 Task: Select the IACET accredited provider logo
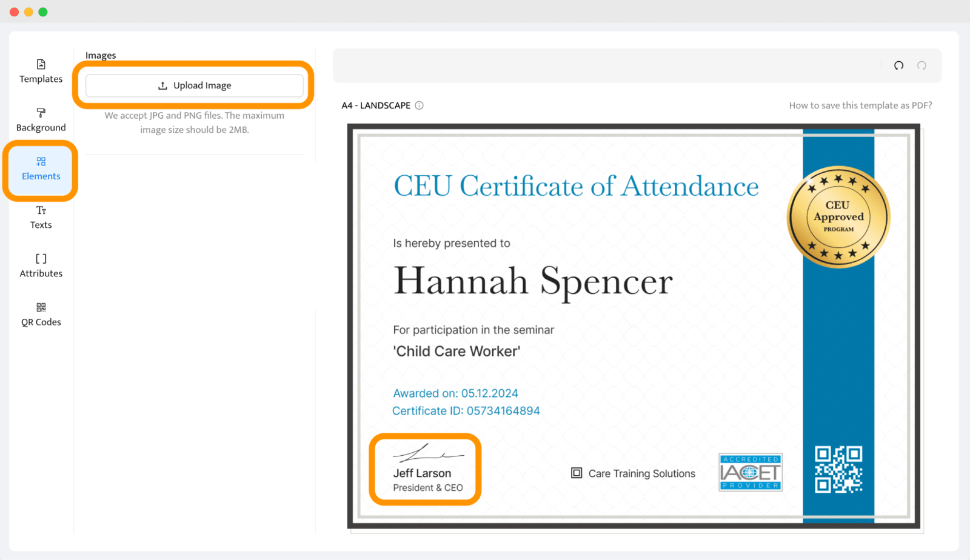pyautogui.click(x=750, y=472)
